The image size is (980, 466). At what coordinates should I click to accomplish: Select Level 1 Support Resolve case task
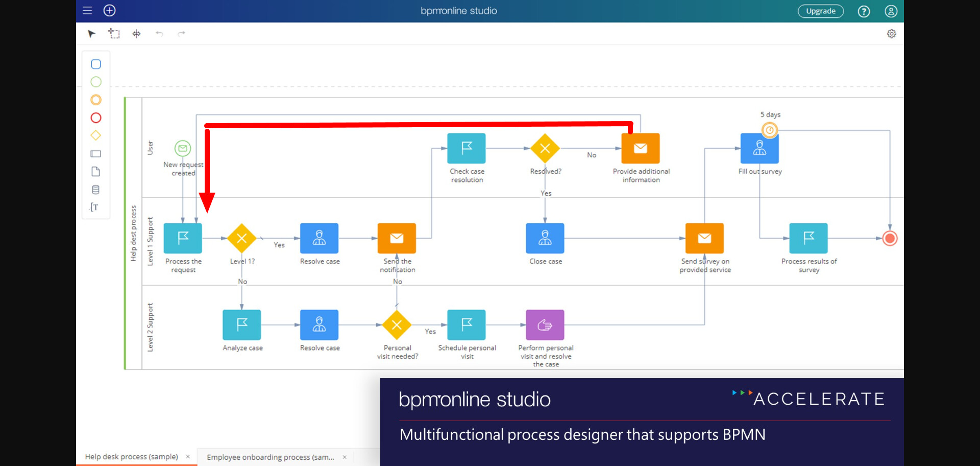click(x=320, y=238)
